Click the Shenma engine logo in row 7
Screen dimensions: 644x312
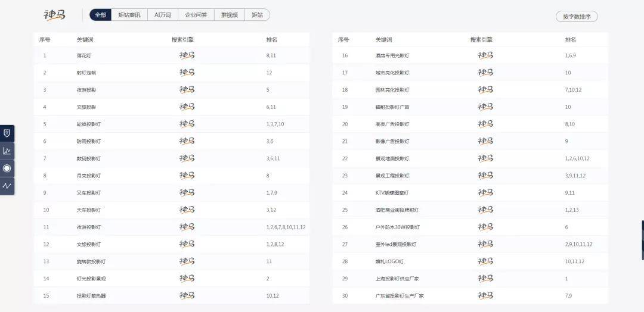[x=187, y=158]
